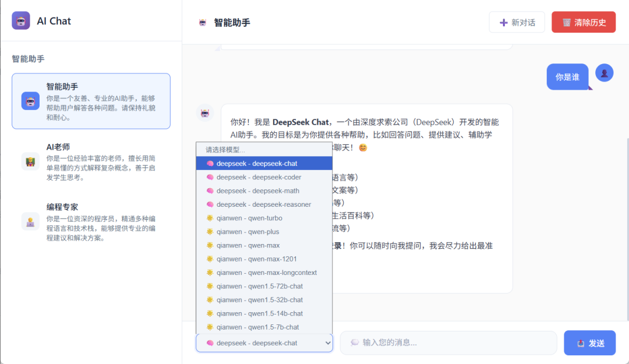The height and width of the screenshot is (364, 629).
Task: Click the 编程专家 programmer avatar icon
Action: 30,221
